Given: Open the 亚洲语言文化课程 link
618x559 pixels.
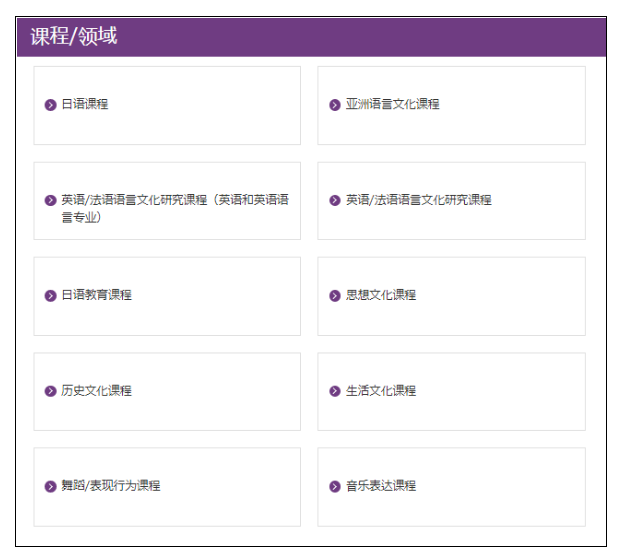Looking at the screenshot, I should (393, 104).
